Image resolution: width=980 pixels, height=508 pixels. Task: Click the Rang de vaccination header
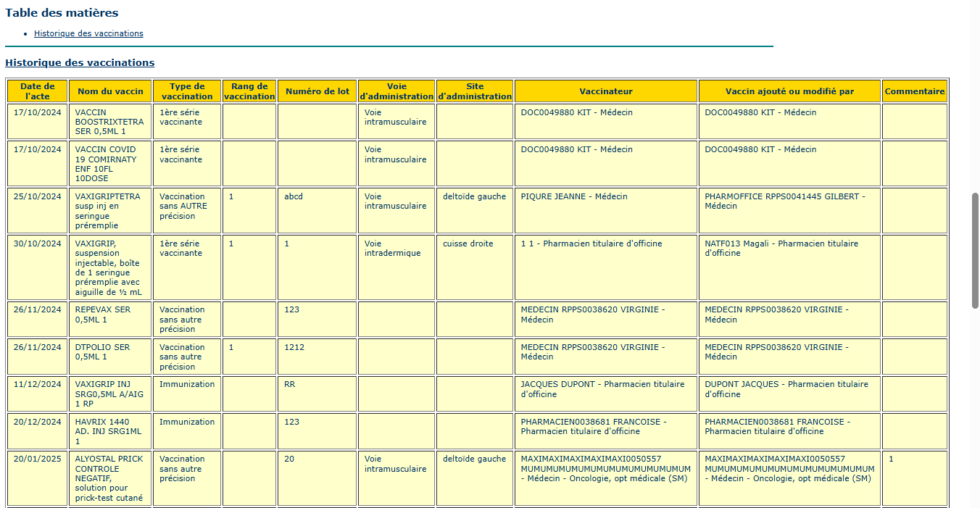pyautogui.click(x=249, y=91)
